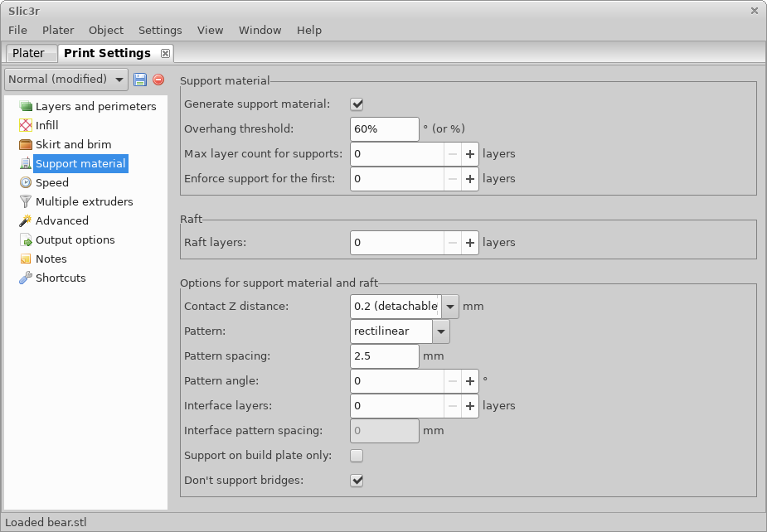Click the Layers and perimeters icon
Screen dimensions: 767x532
pyautogui.click(x=26, y=106)
